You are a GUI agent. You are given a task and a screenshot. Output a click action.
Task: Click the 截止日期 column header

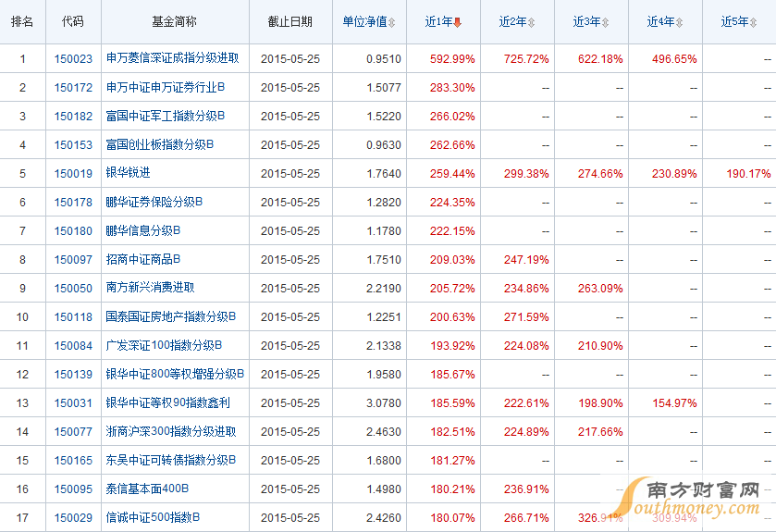290,22
